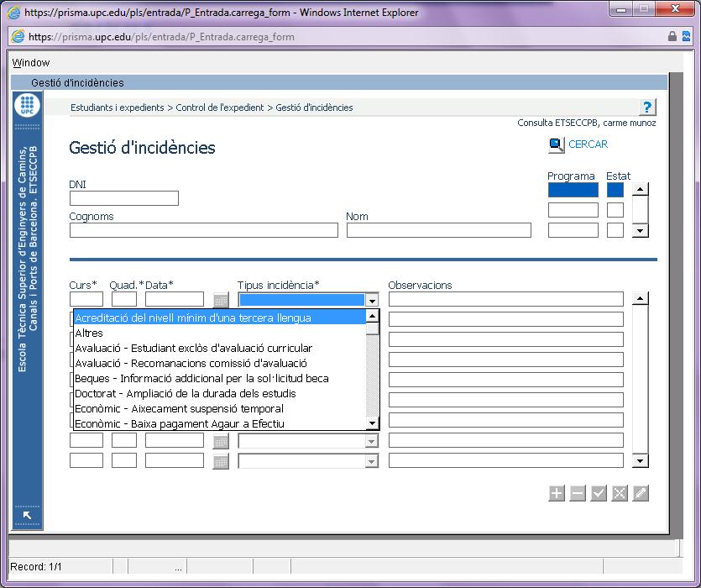Choose 'Doctorat - Ampliació de la durada dels estudis'

[x=185, y=394]
